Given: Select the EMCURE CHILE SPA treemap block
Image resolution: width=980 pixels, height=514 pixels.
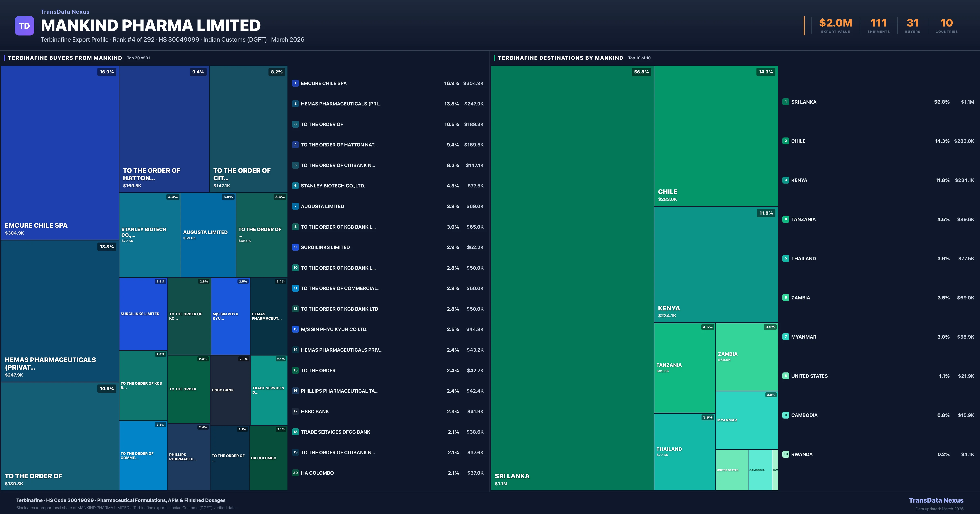Looking at the screenshot, I should tap(60, 152).
